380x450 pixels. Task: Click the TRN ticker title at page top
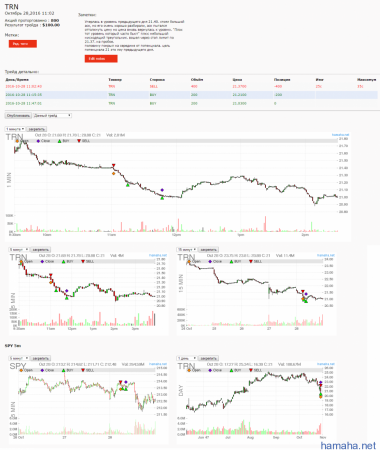[12, 7]
